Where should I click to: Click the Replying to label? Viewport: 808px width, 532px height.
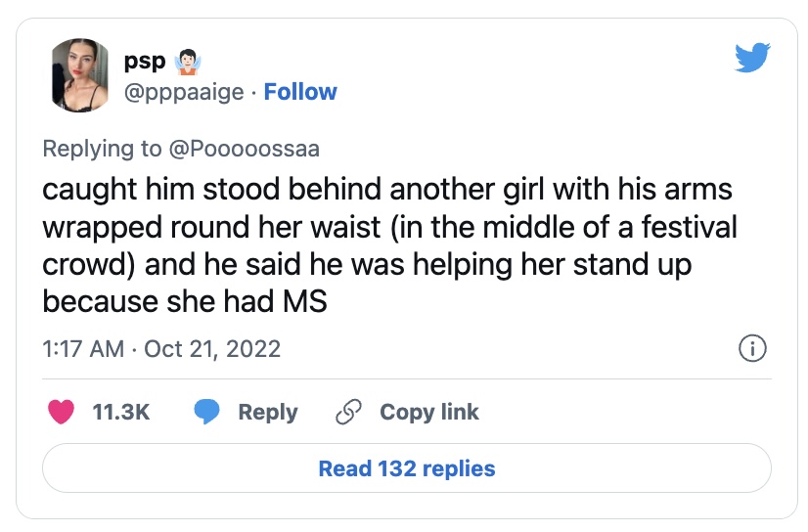click(x=102, y=149)
